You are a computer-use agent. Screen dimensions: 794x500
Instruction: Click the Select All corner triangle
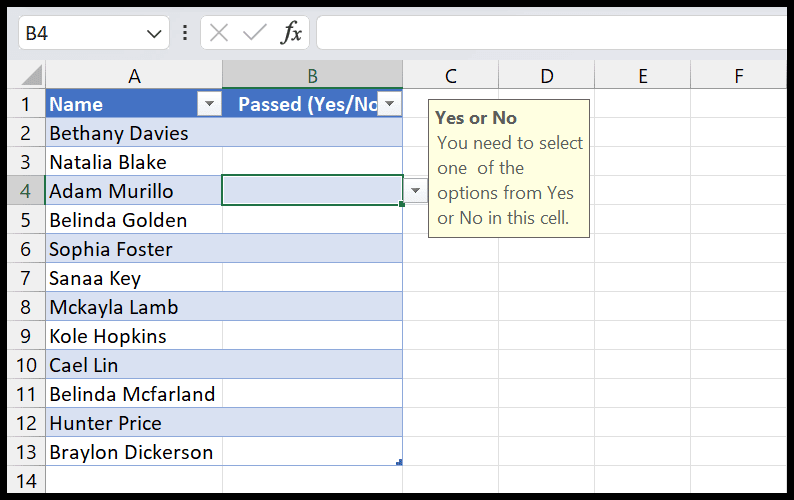click(32, 76)
